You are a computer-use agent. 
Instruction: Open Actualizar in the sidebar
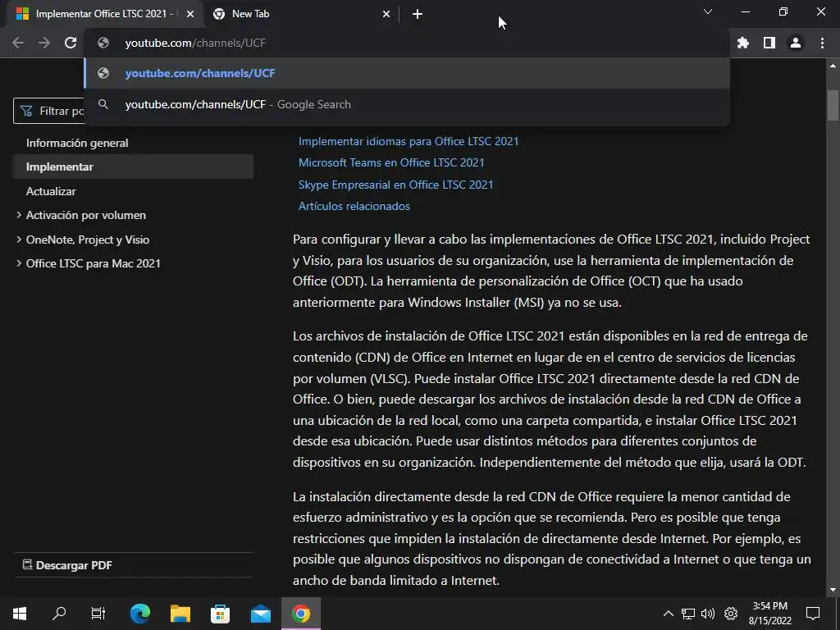pyautogui.click(x=51, y=191)
